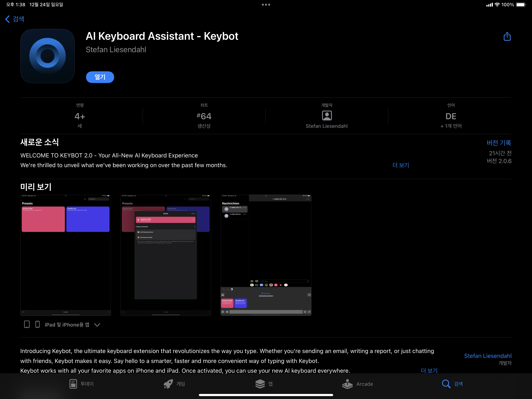Image resolution: width=532 pixels, height=399 pixels.
Task: Tap the iPhone compatibility icon
Action: click(37, 324)
